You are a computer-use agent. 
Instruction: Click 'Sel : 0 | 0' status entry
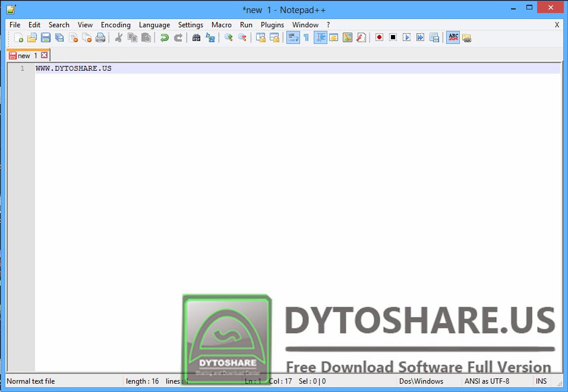tap(313, 381)
